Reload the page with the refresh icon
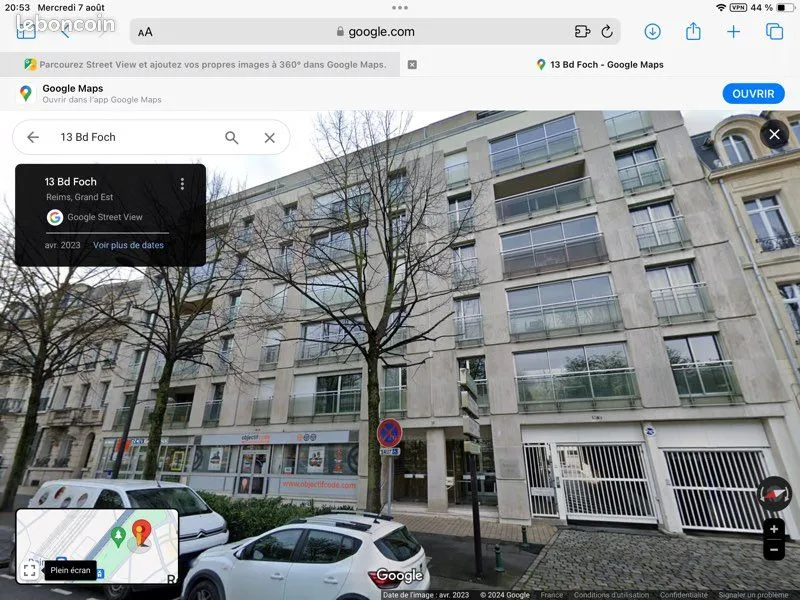Viewport: 800px width, 600px height. click(607, 32)
